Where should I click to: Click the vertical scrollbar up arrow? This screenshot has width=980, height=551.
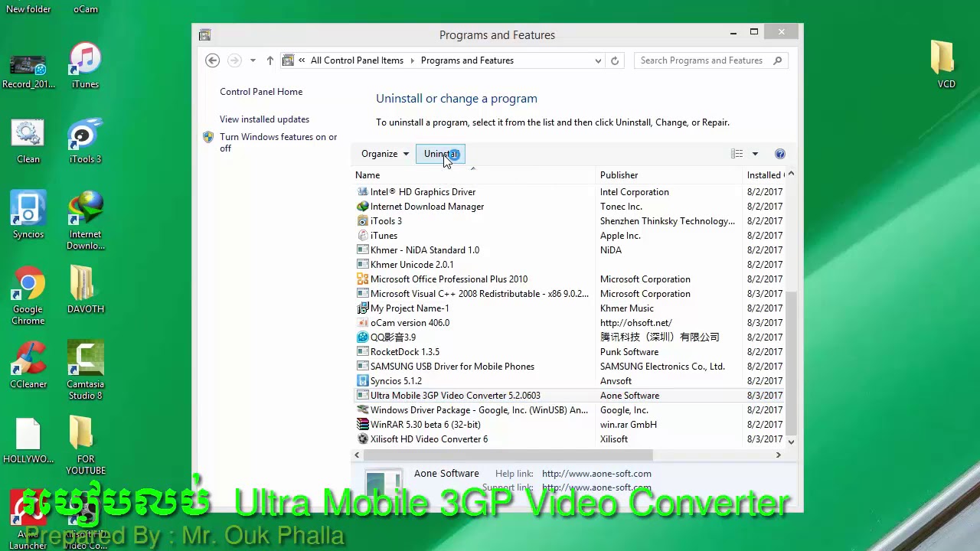[x=791, y=174]
